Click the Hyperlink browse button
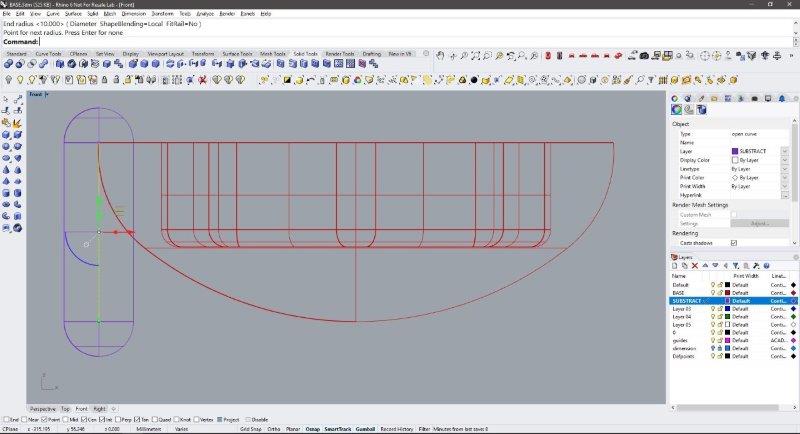The width and height of the screenshot is (800, 434). [785, 195]
